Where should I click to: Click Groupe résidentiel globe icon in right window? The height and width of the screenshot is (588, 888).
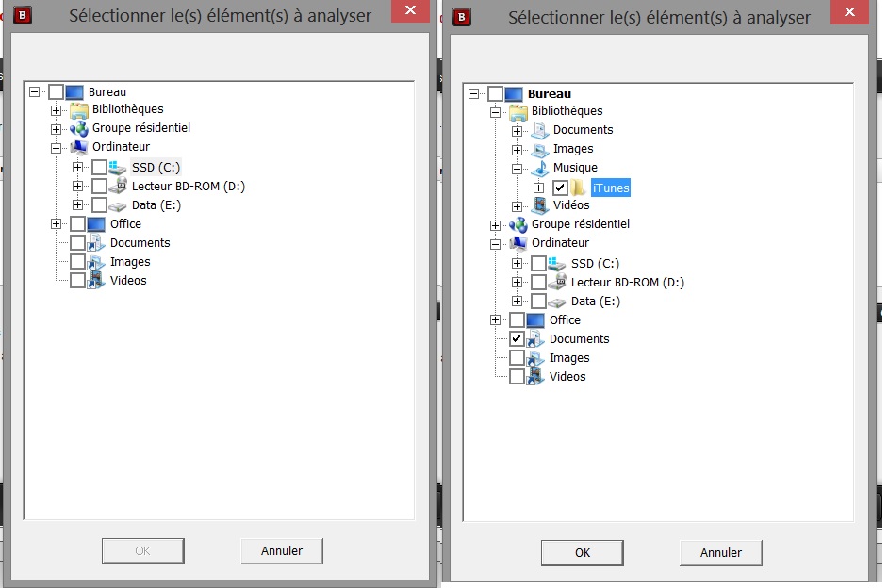click(x=518, y=224)
